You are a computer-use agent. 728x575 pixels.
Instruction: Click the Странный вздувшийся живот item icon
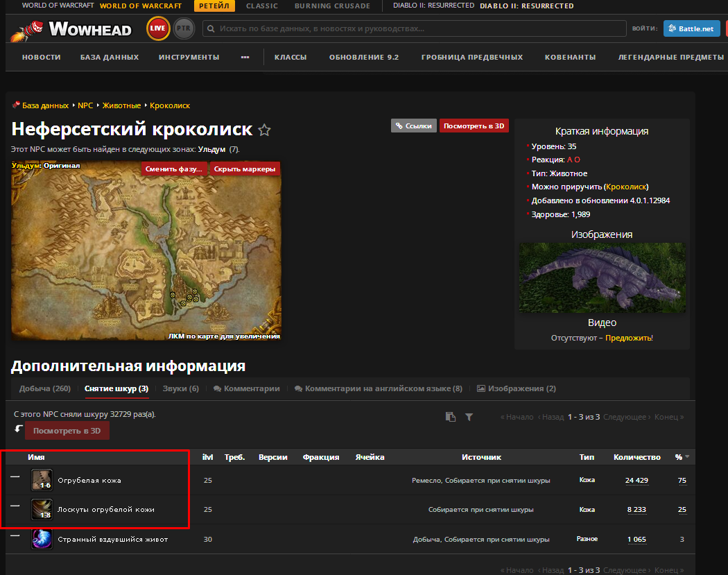(42, 539)
